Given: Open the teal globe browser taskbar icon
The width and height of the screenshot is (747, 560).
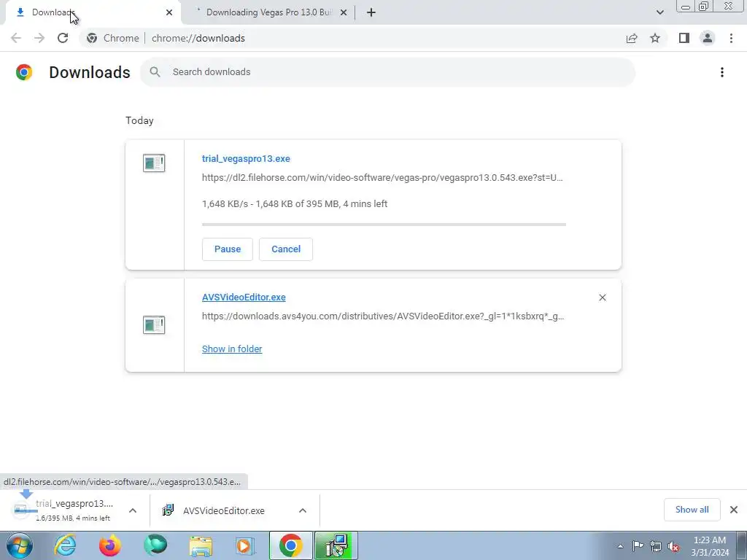Looking at the screenshot, I should point(155,545).
